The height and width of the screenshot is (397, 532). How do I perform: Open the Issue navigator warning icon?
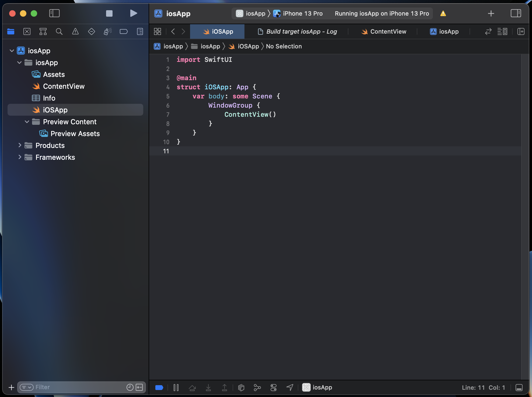point(75,32)
